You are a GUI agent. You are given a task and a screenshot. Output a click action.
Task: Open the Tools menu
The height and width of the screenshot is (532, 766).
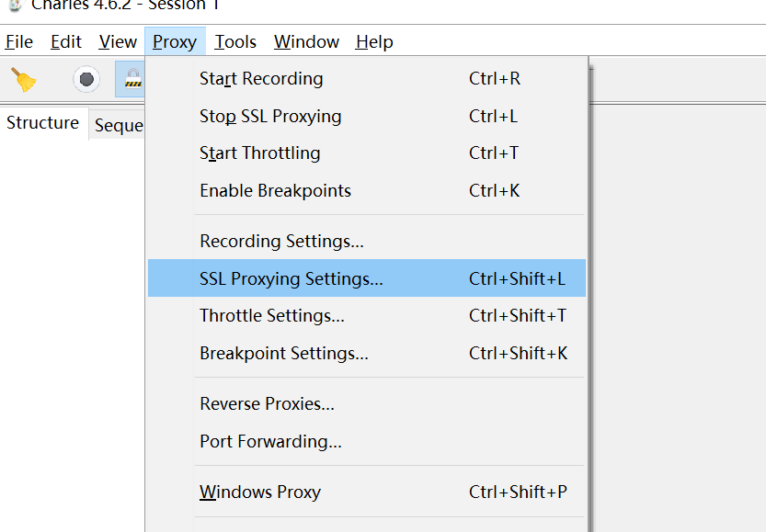235,42
